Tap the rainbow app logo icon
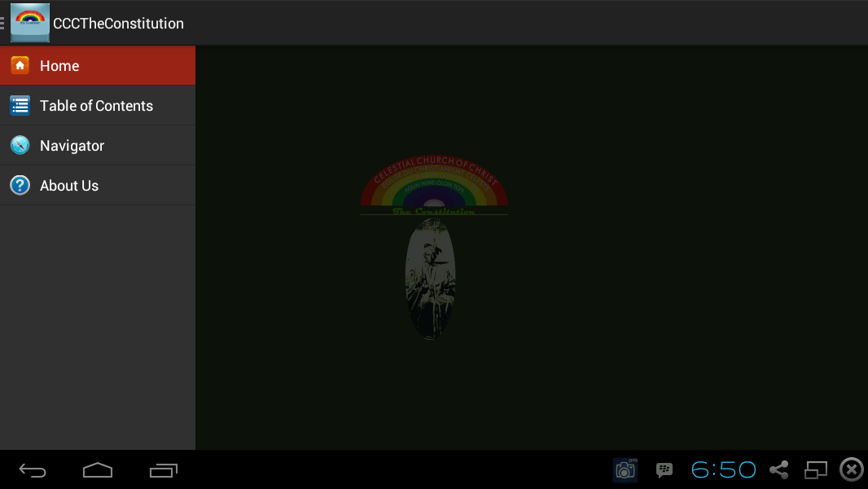The width and height of the screenshot is (868, 489). [x=30, y=23]
